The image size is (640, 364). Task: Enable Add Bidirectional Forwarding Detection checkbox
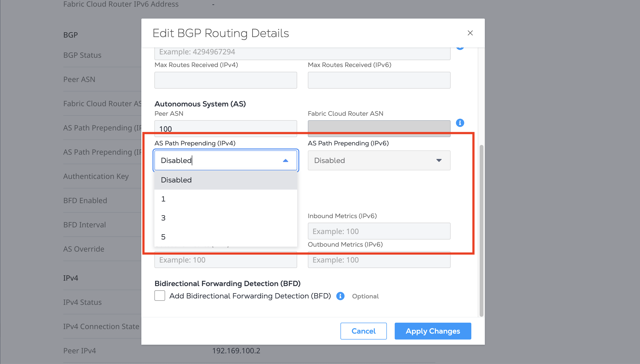pyautogui.click(x=160, y=296)
